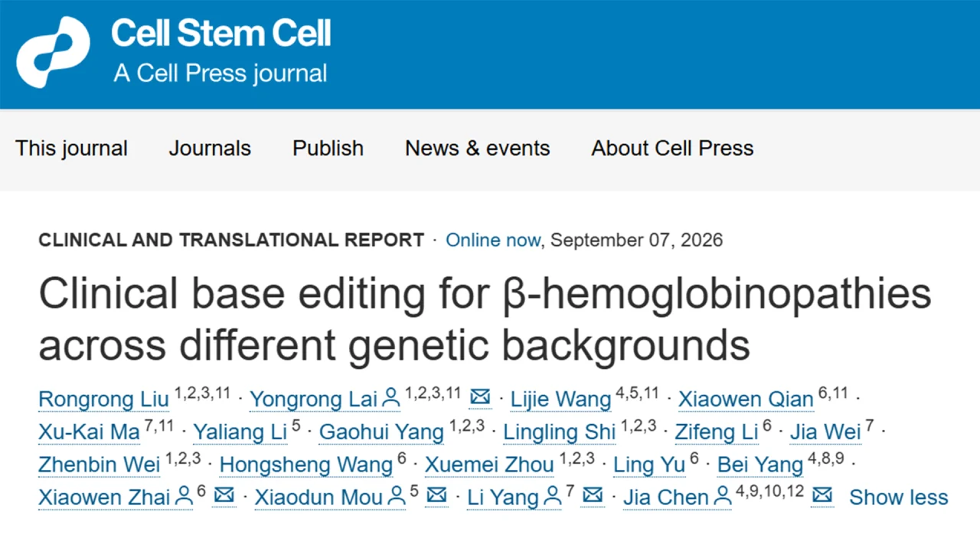The image size is (980, 551).
Task: Click person icon next to Jia Chen
Action: pyautogui.click(x=723, y=497)
